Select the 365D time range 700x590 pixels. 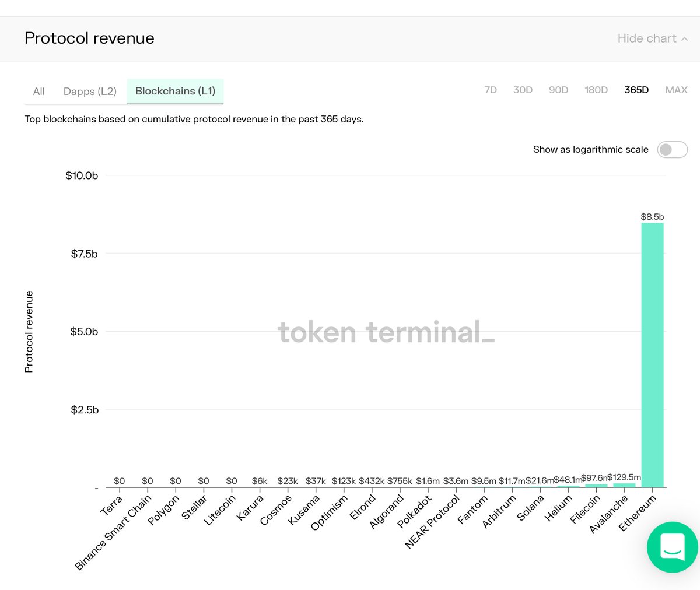pos(636,90)
